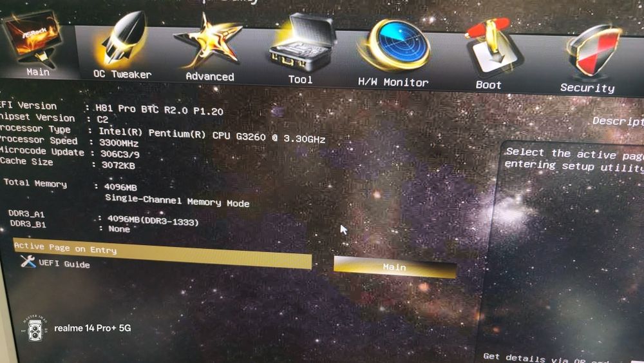Click Cache Size value 3072KB
The width and height of the screenshot is (644, 363).
tap(118, 165)
